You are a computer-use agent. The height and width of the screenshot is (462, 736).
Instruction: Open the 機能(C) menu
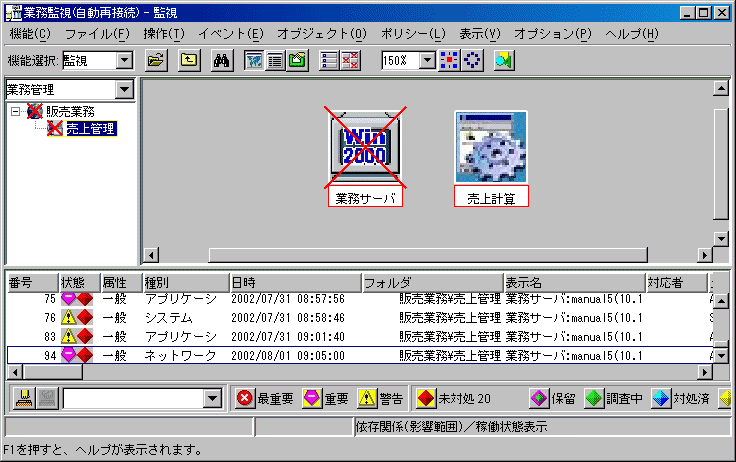(x=30, y=34)
